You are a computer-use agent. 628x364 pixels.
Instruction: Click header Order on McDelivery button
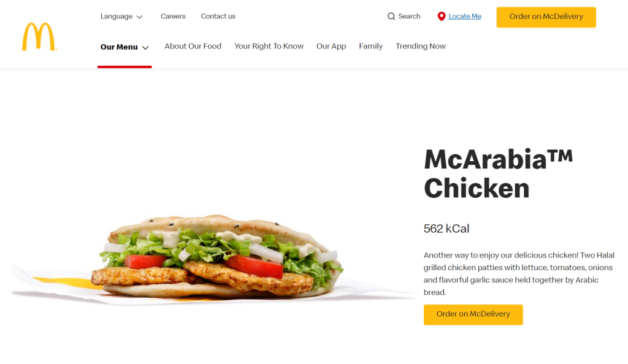pos(546,17)
